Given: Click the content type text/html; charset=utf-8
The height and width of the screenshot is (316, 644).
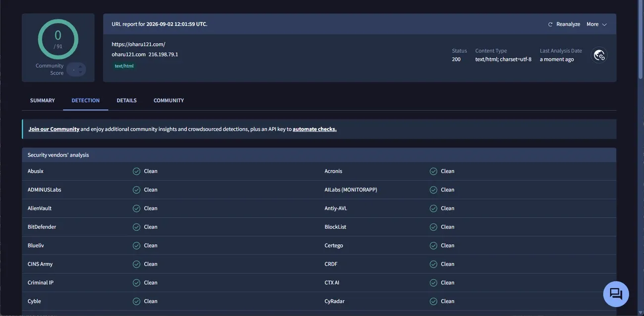Looking at the screenshot, I should (503, 59).
